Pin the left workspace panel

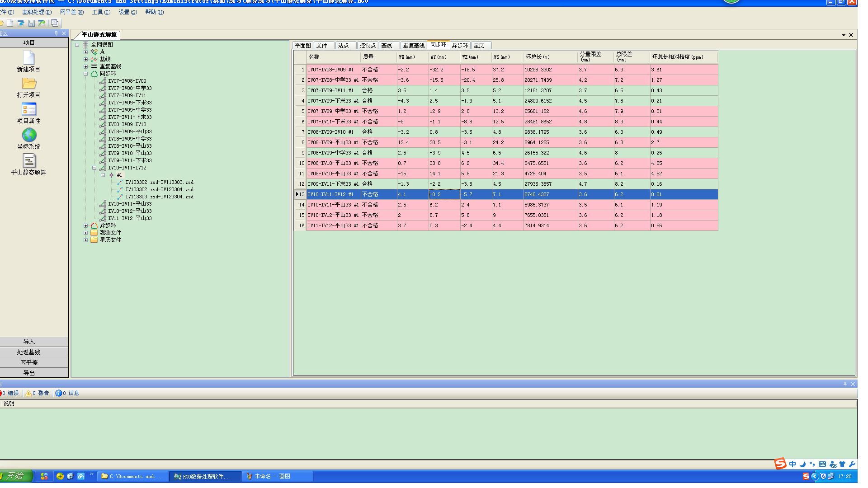tap(57, 33)
